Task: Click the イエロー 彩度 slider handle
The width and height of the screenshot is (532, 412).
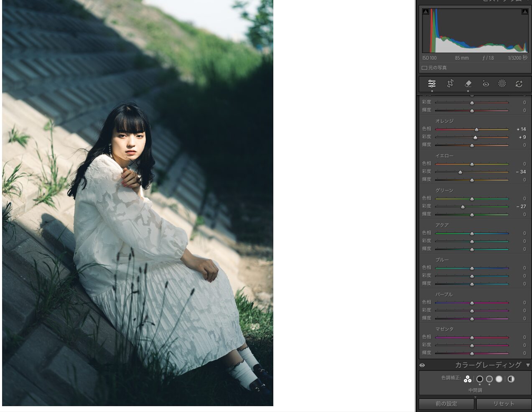Action: (x=461, y=172)
